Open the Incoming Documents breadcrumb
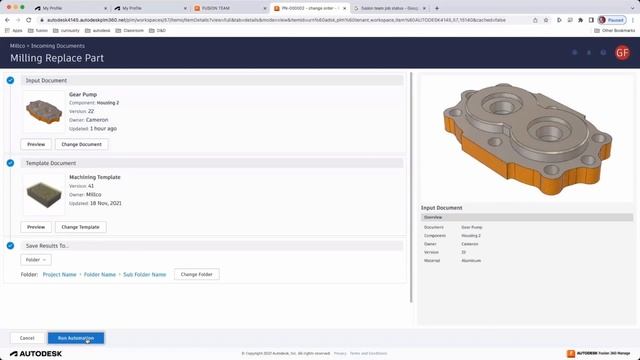Screen dimensions: 640x360 (x=58, y=46)
